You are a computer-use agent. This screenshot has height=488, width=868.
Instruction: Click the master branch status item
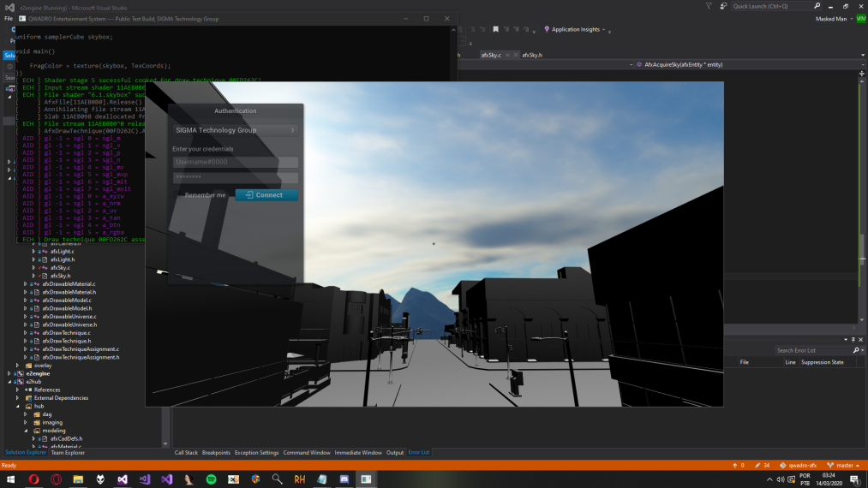843,466
